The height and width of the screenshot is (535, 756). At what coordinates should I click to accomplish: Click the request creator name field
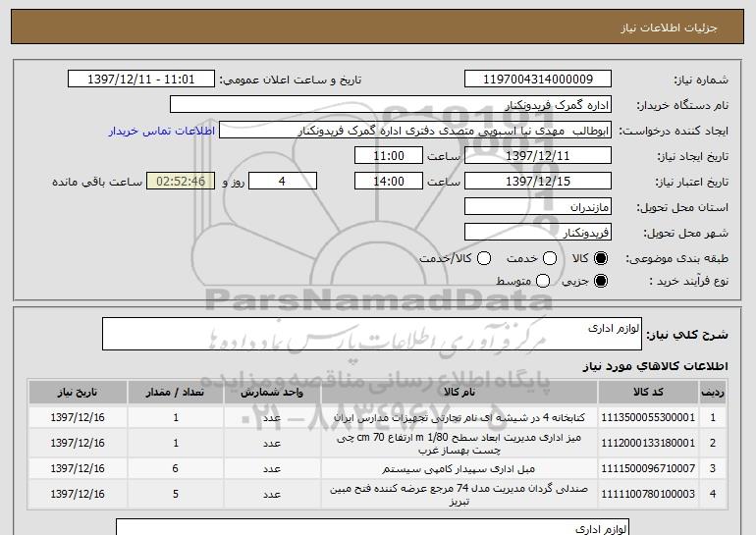click(x=415, y=131)
